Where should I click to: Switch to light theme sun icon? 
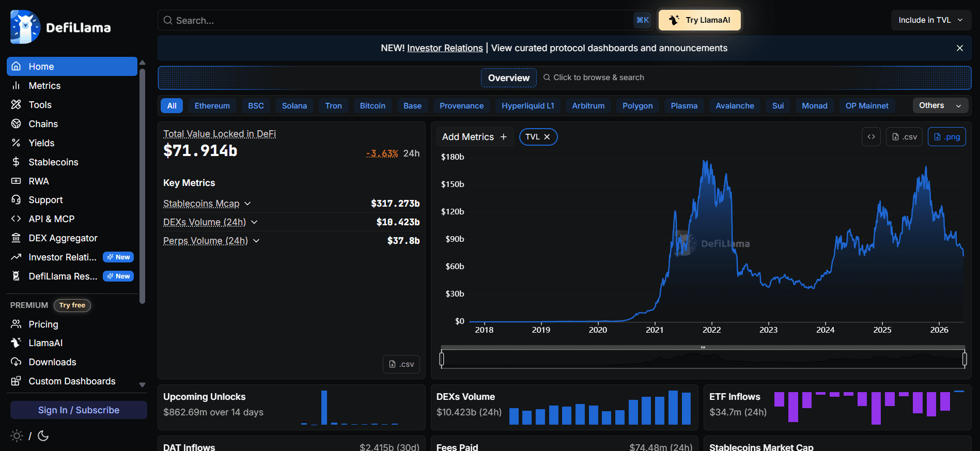[17, 436]
